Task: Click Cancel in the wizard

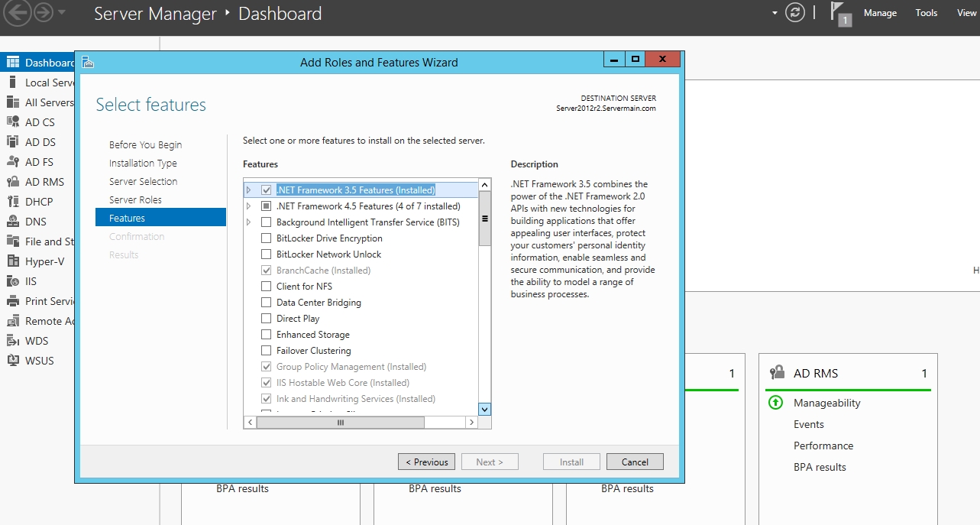Action: (635, 462)
